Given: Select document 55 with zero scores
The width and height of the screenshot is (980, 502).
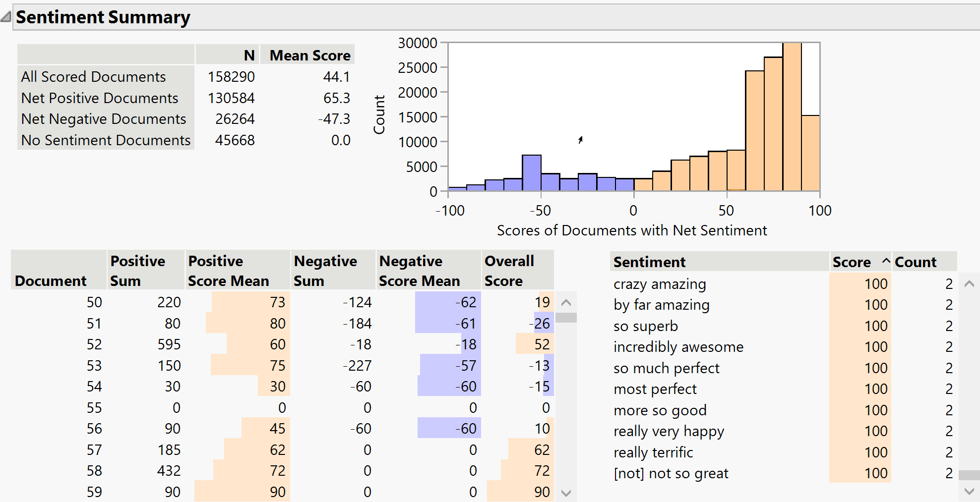Looking at the screenshot, I should click(94, 407).
